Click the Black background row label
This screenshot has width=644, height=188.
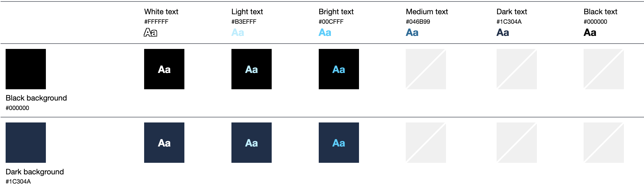point(36,98)
